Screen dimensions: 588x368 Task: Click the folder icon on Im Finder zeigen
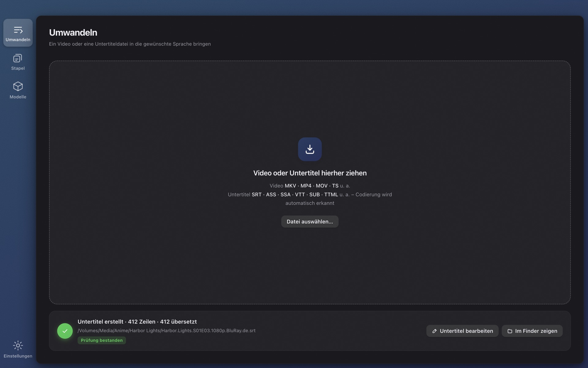point(510,331)
